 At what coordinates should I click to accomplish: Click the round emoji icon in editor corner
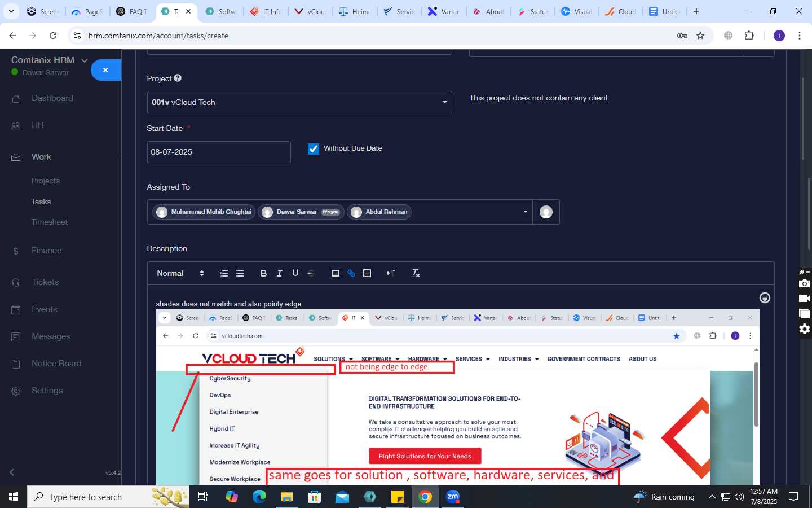click(x=765, y=298)
